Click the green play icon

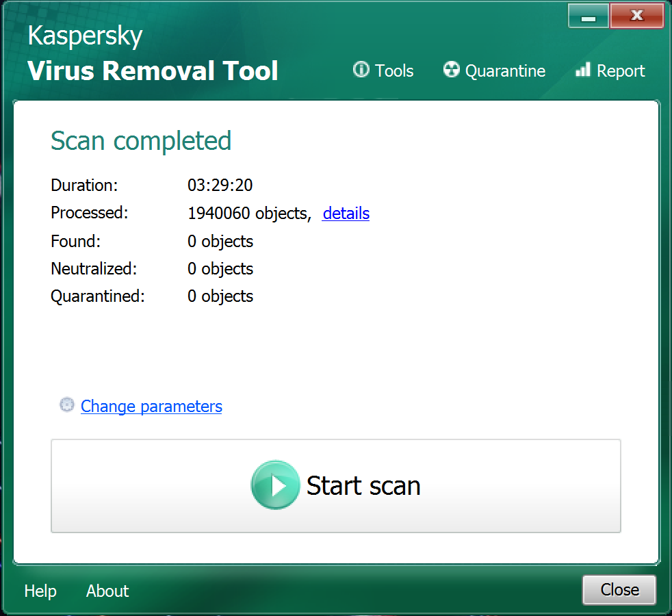[275, 485]
